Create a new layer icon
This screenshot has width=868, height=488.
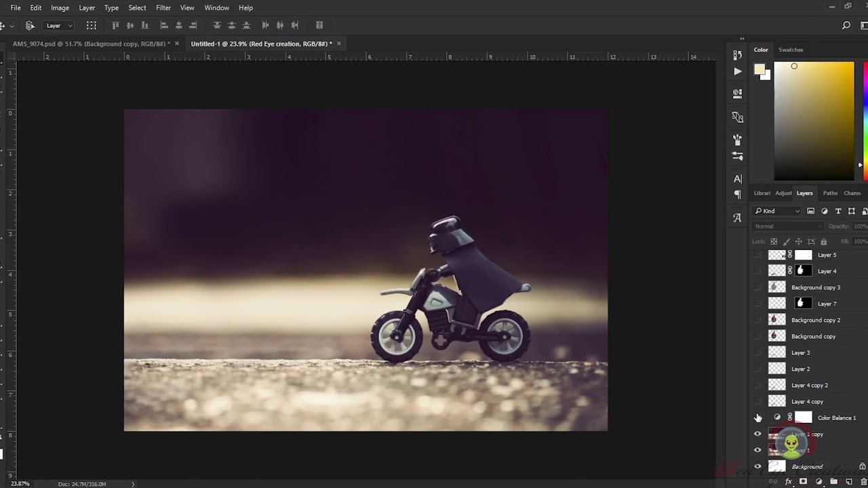848,481
